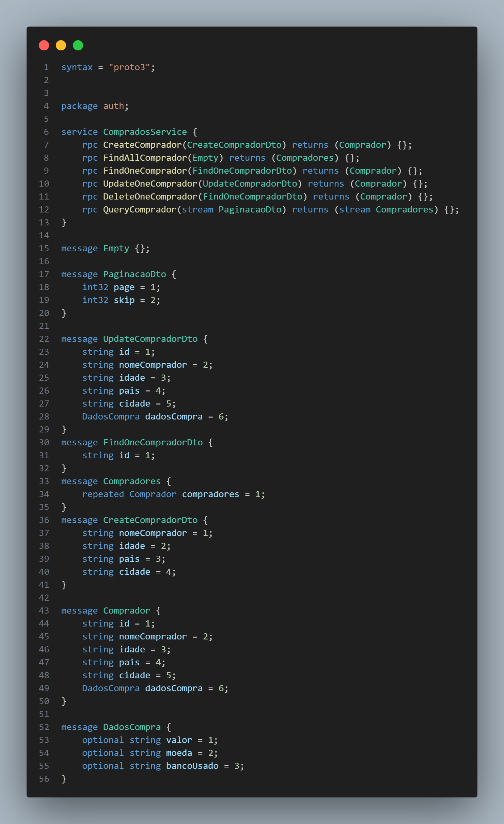Image resolution: width=504 pixels, height=824 pixels.
Task: Click the moeda field name
Action: tap(179, 753)
